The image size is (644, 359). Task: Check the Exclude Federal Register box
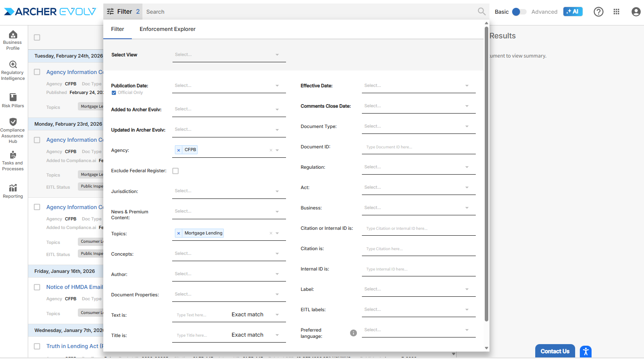tap(176, 171)
